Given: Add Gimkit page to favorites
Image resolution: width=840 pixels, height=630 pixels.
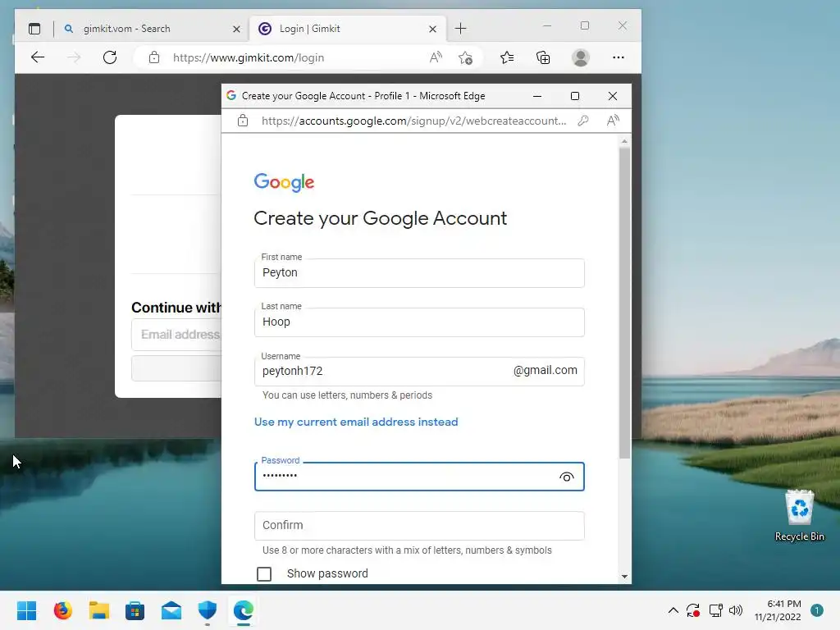Looking at the screenshot, I should click(466, 57).
